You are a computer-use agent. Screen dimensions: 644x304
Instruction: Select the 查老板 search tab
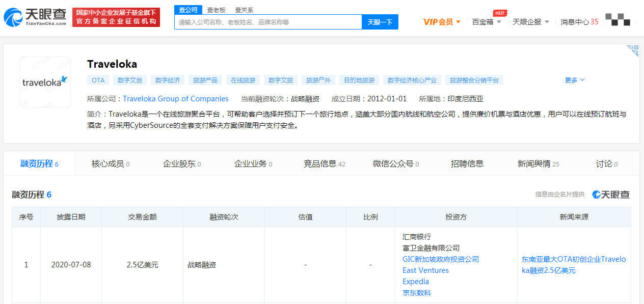coord(216,10)
